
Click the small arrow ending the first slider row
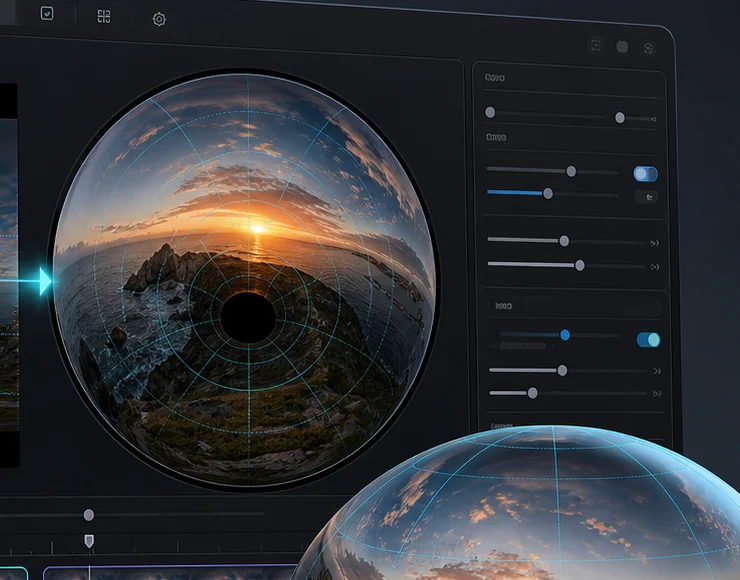(x=654, y=119)
